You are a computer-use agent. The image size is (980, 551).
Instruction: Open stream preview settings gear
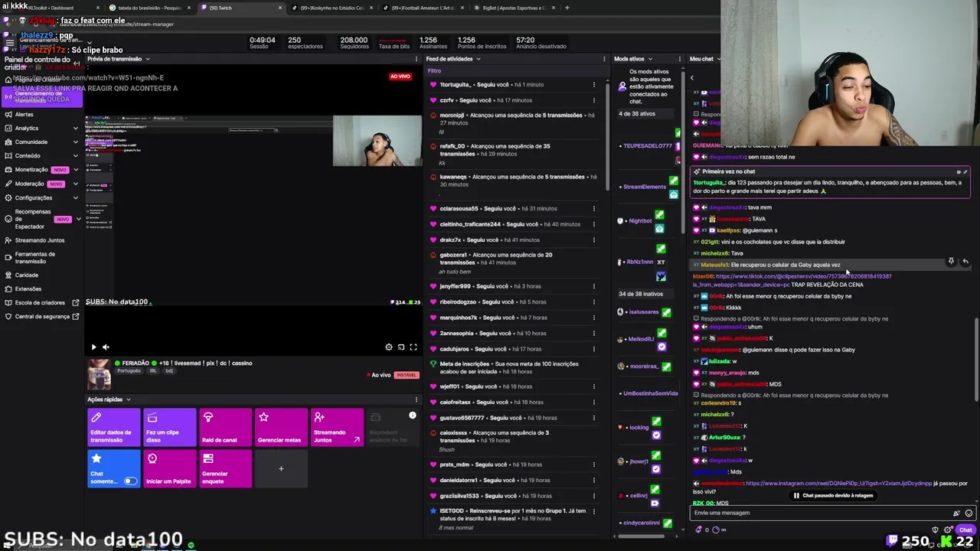389,347
